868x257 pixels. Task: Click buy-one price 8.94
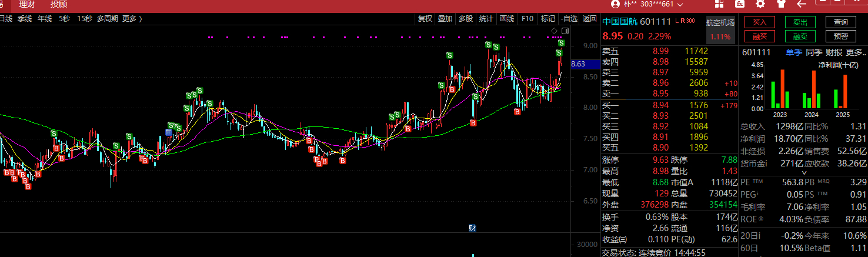point(660,105)
